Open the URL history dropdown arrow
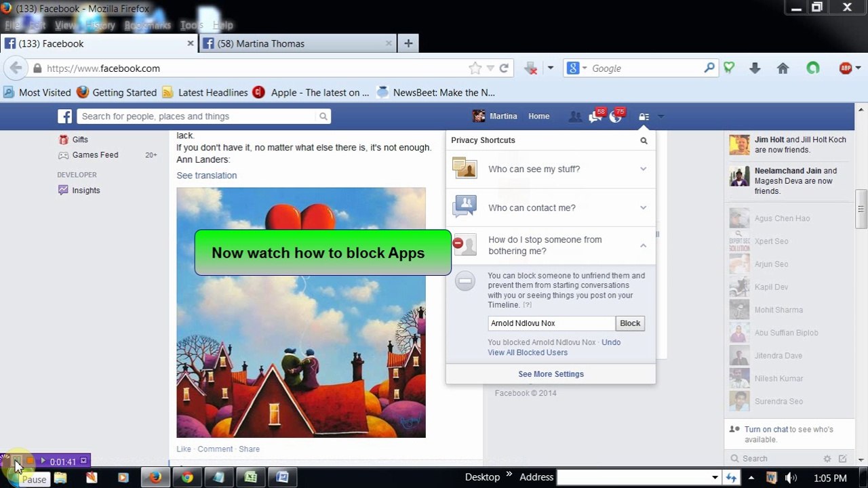 (x=491, y=68)
